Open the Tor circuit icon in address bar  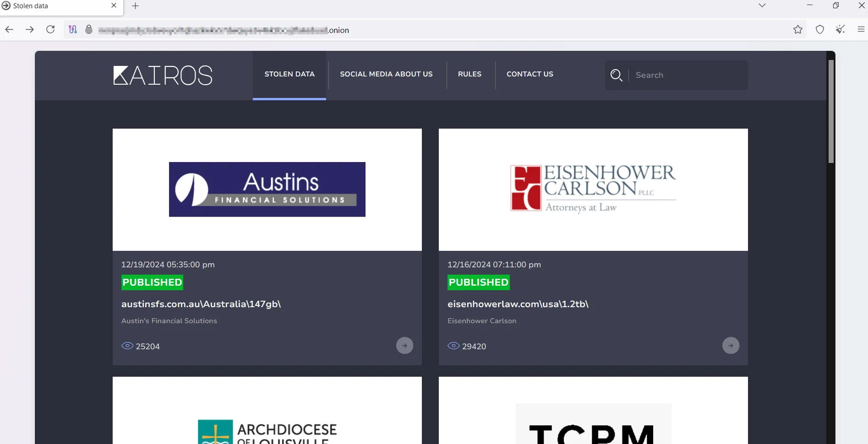73,30
